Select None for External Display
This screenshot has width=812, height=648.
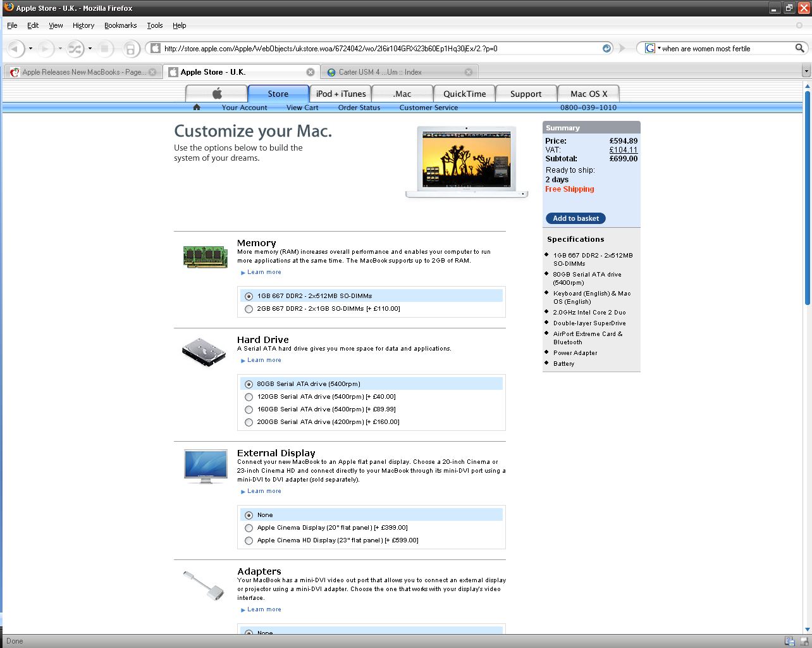click(x=249, y=515)
